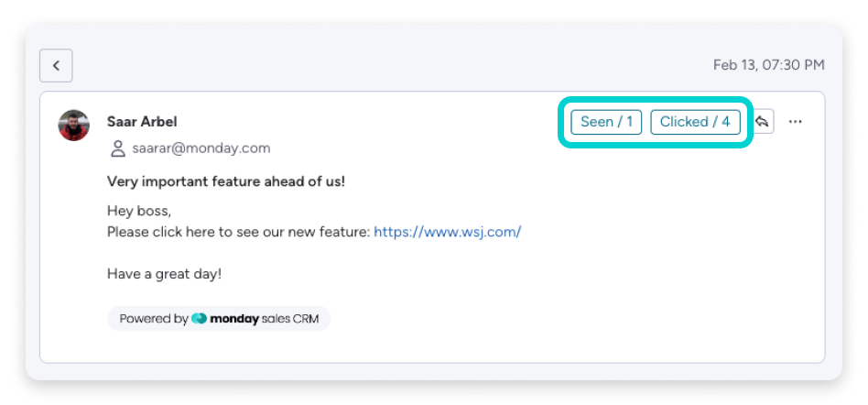
Task: Click the monday logo icon in the footer
Action: (200, 319)
